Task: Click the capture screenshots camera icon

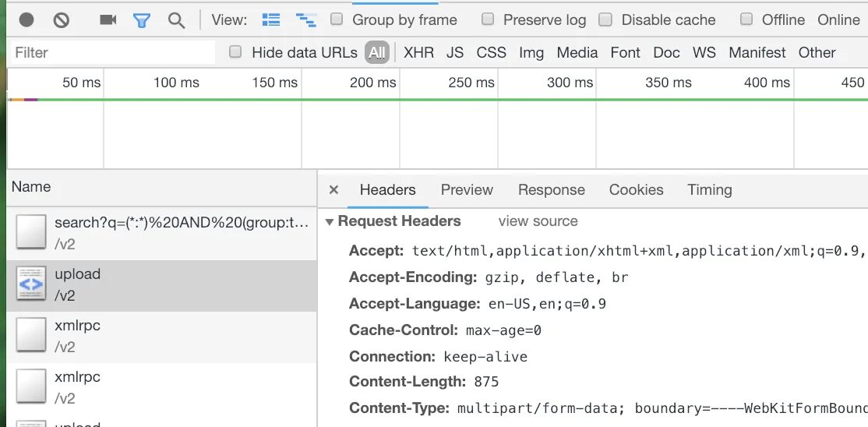Action: pyautogui.click(x=108, y=20)
